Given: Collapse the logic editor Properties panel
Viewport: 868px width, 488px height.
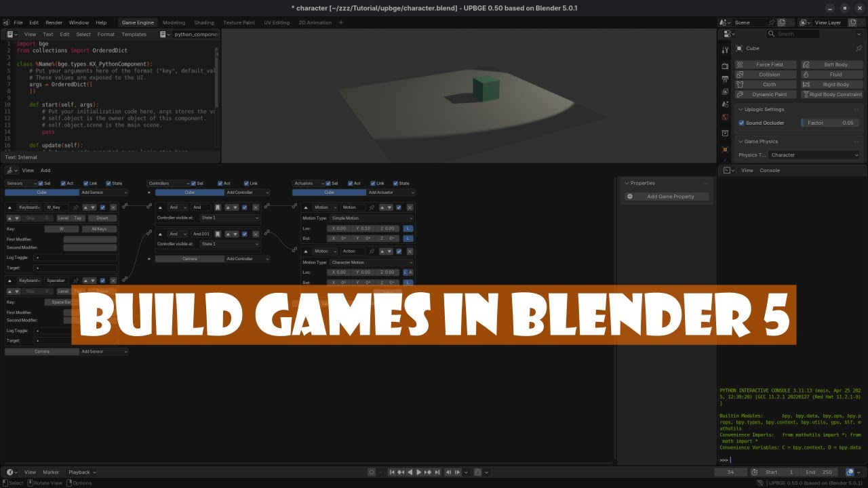Looking at the screenshot, I should (626, 183).
